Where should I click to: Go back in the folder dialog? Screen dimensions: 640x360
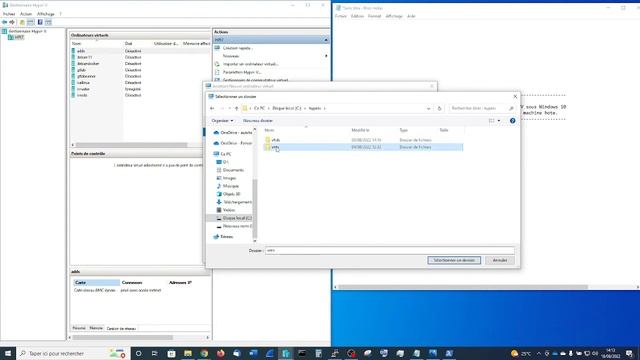pos(212,109)
